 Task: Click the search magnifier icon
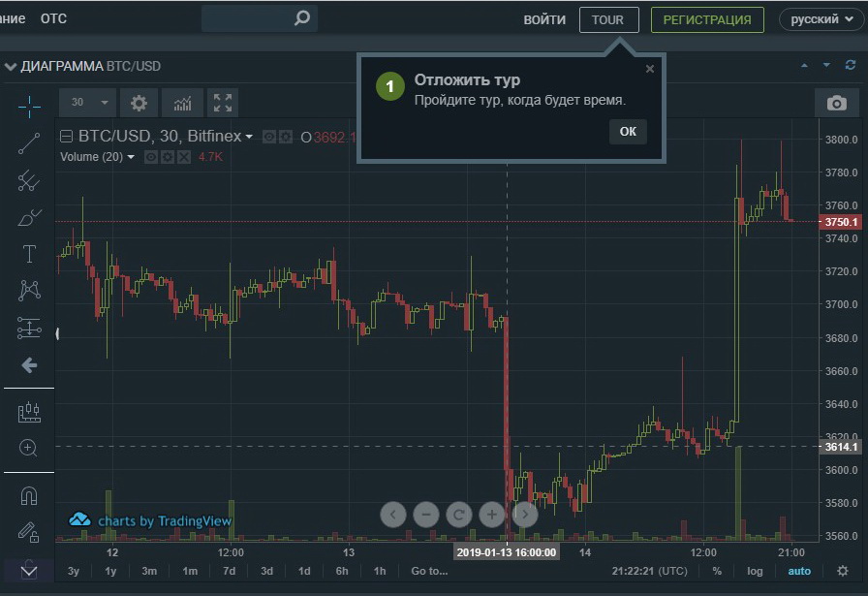click(x=302, y=18)
